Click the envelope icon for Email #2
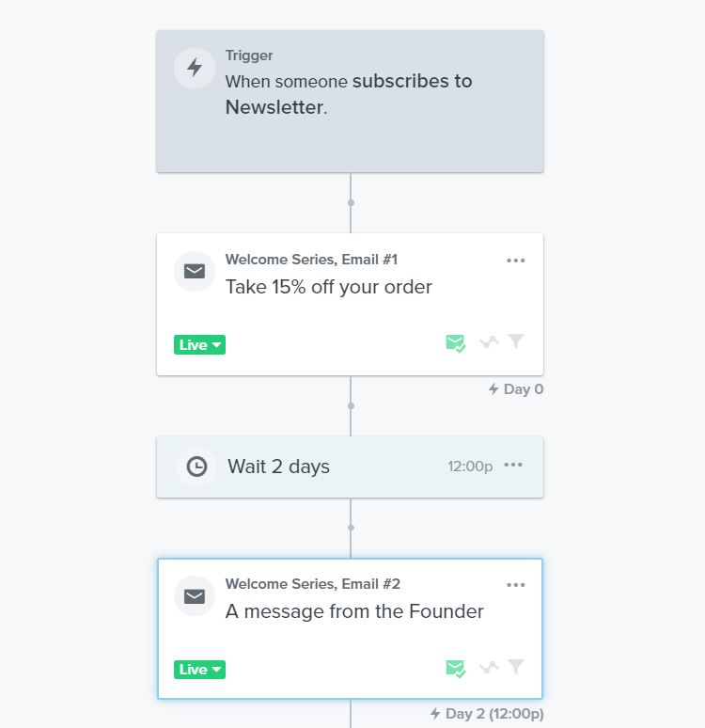This screenshot has width=705, height=728. [x=195, y=596]
